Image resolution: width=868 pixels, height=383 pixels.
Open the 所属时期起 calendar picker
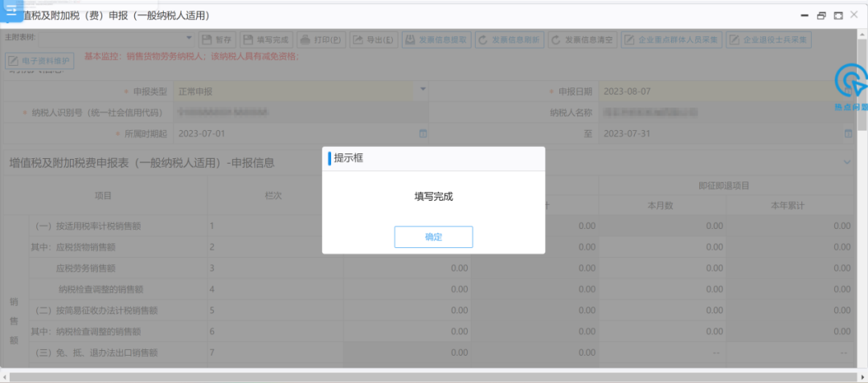pyautogui.click(x=423, y=132)
